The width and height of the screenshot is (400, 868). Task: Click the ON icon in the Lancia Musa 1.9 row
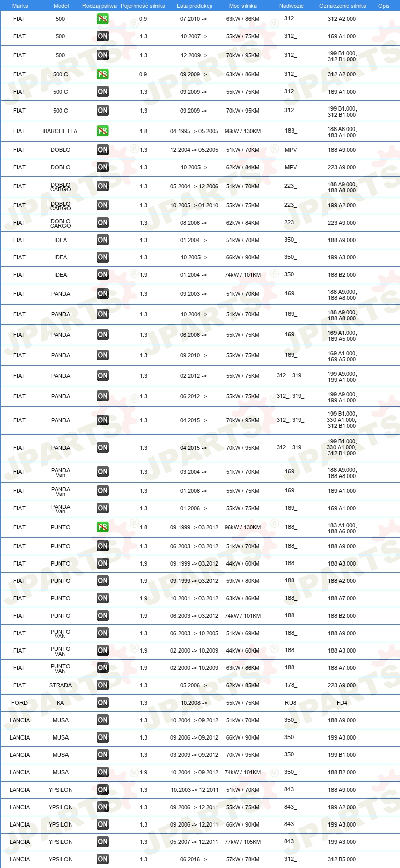click(x=103, y=772)
